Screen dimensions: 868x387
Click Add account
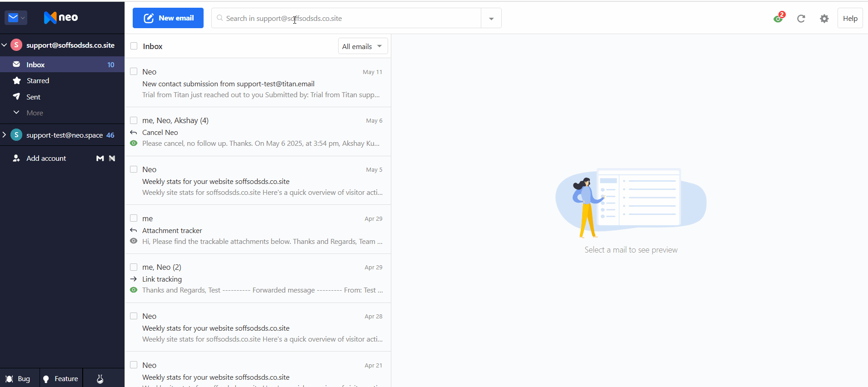click(46, 158)
